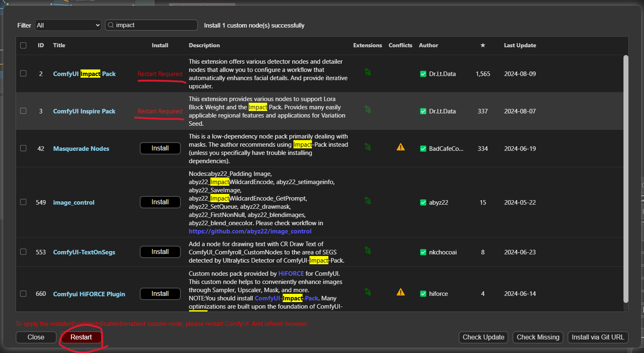
Task: Close the custom nodes manager dialog
Action: tap(36, 337)
